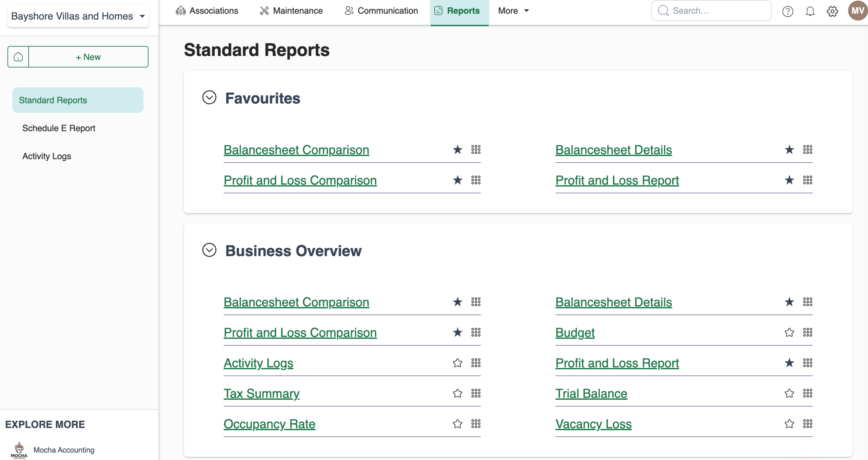Collapse the Business Overview section
Image resolution: width=868 pixels, height=460 pixels.
point(209,250)
